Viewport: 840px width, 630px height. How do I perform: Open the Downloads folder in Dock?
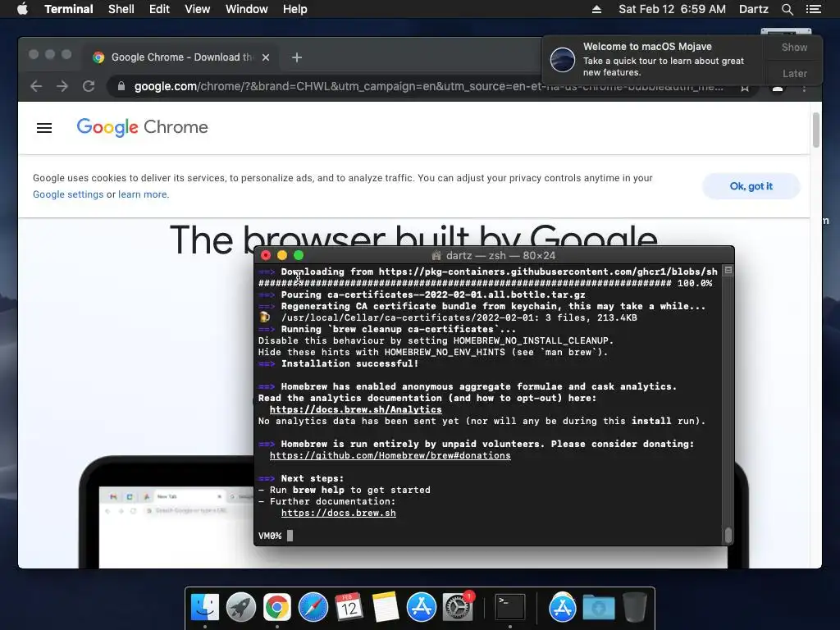[598, 608]
